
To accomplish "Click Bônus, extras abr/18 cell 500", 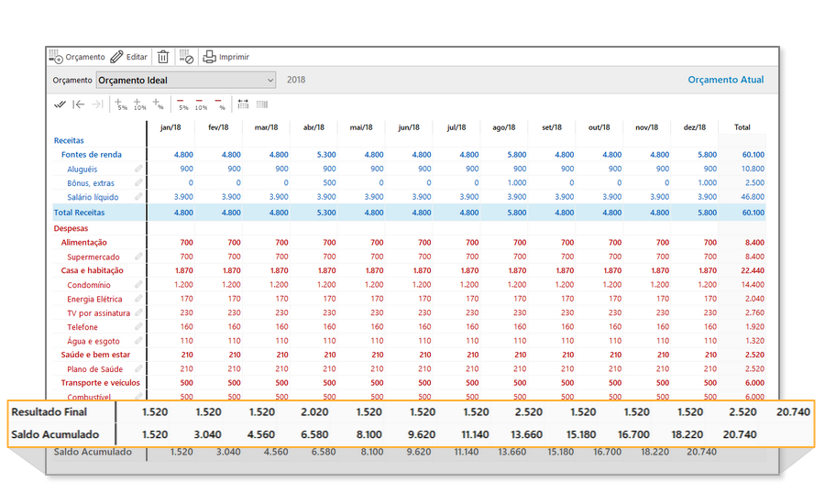I will (329, 182).
